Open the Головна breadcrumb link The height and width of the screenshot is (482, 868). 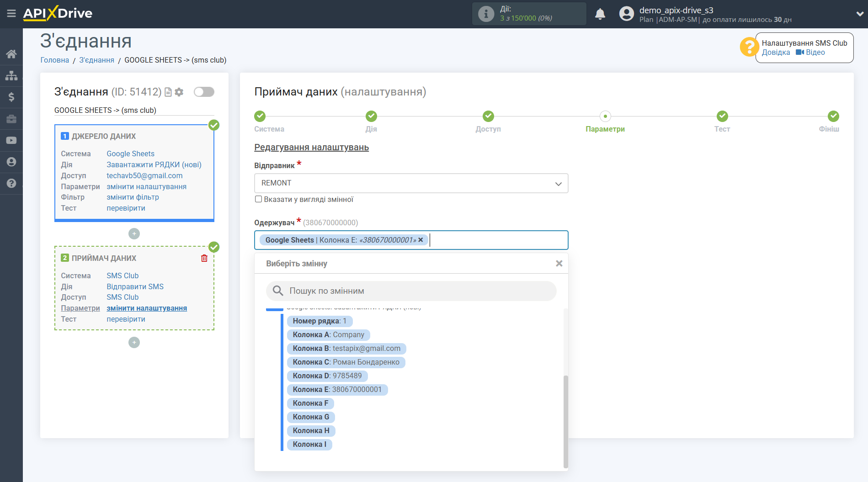click(55, 60)
